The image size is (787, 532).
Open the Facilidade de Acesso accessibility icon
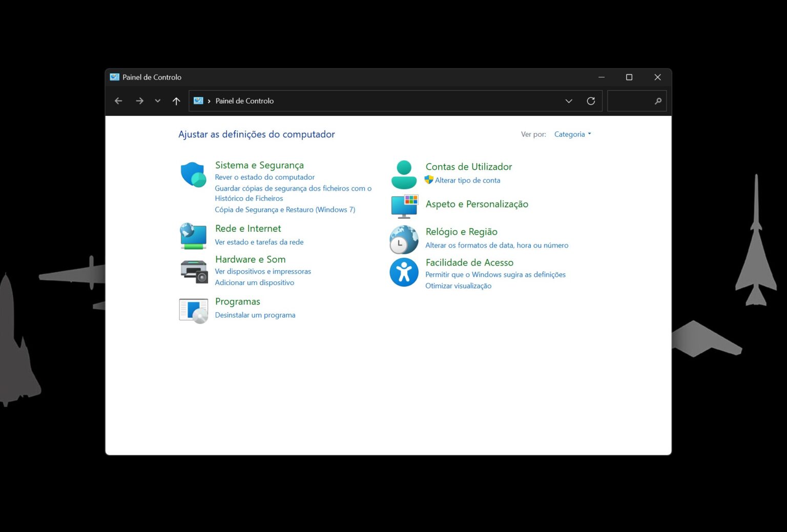(x=404, y=272)
